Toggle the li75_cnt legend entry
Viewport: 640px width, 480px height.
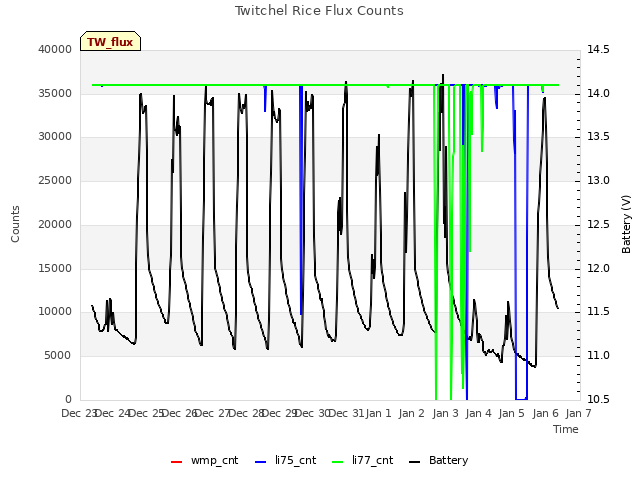click(285, 461)
